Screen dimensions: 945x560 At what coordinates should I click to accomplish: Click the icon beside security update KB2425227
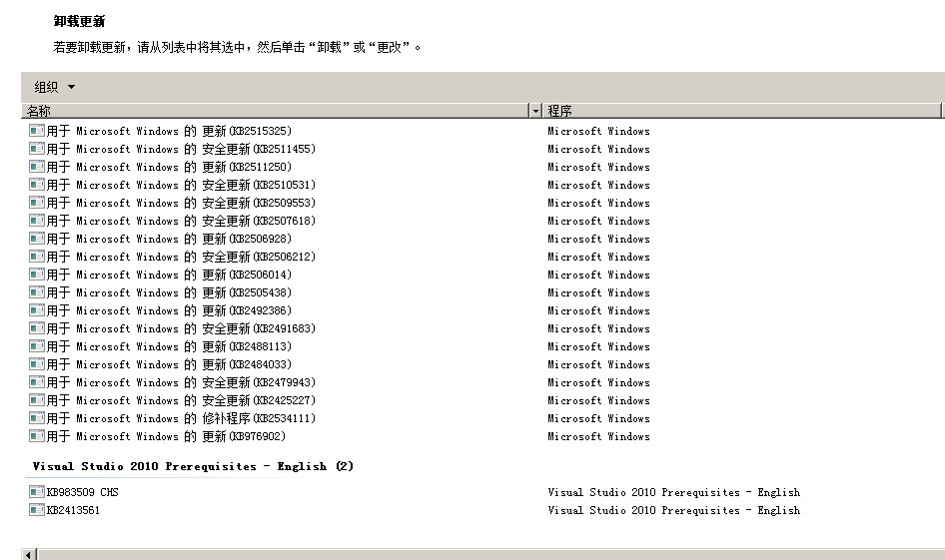coord(37,401)
